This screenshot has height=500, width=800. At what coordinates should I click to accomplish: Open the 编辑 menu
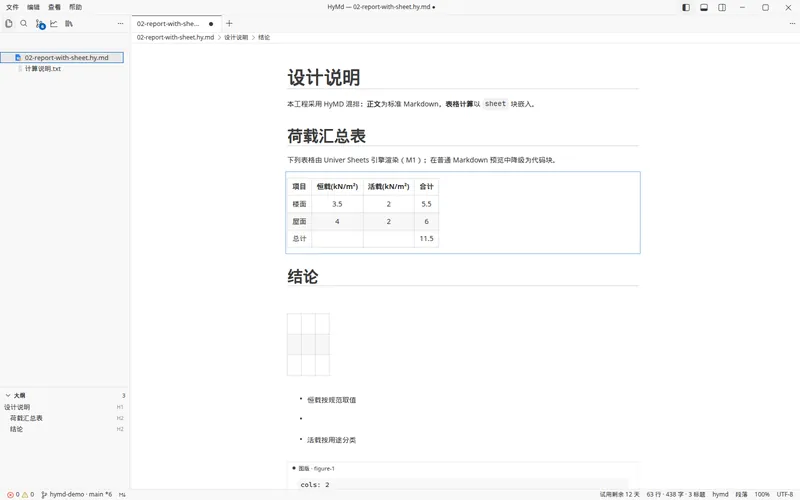pyautogui.click(x=33, y=7)
